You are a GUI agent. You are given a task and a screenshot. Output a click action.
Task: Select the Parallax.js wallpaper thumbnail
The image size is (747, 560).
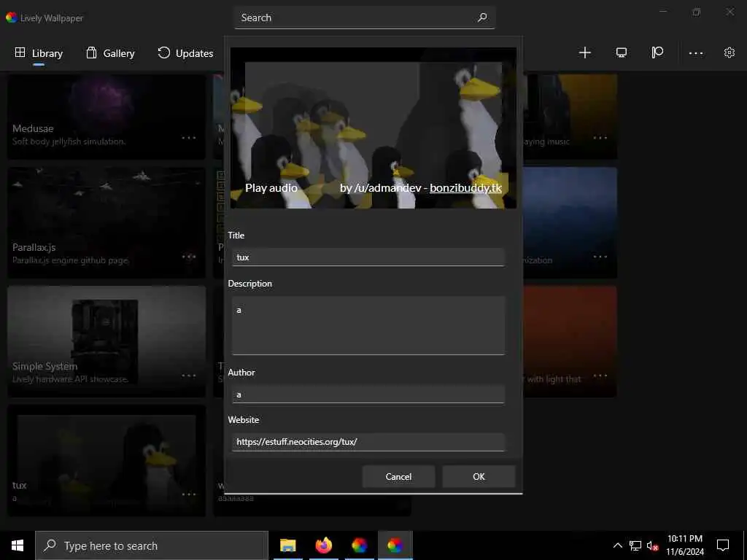point(107,222)
